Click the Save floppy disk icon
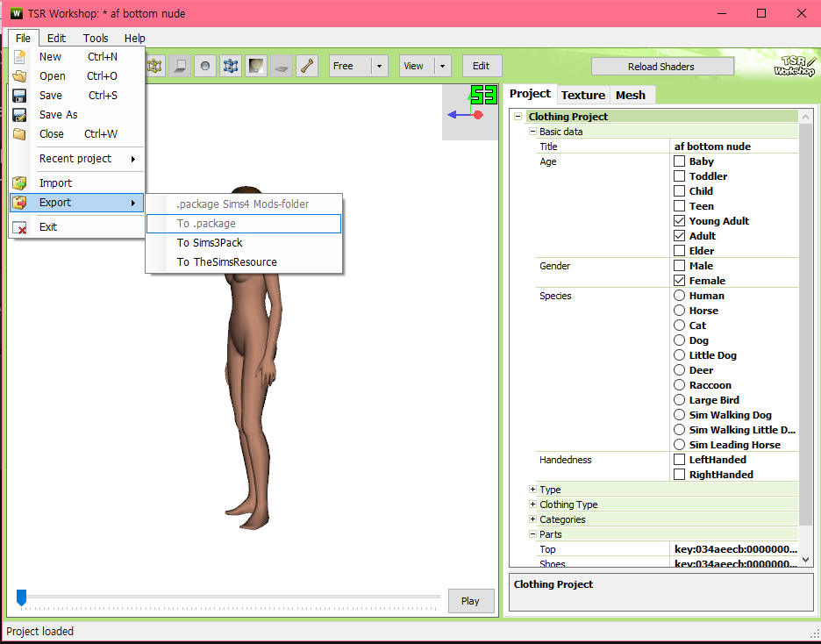This screenshot has width=821, height=644. [19, 96]
